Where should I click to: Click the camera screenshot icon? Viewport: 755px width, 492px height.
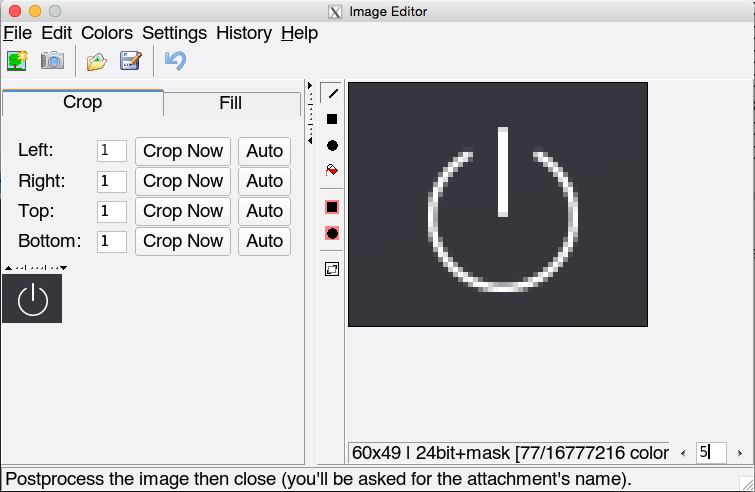(x=52, y=61)
